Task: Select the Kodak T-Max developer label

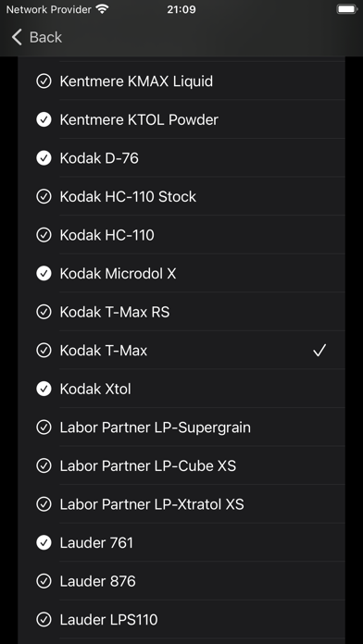Action: [104, 351]
